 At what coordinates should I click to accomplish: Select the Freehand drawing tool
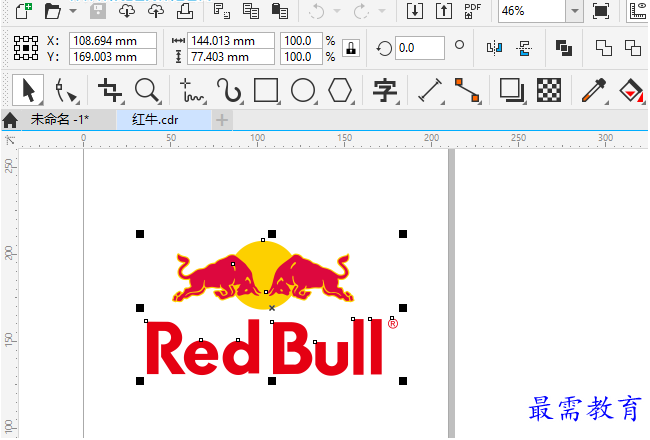point(192,90)
